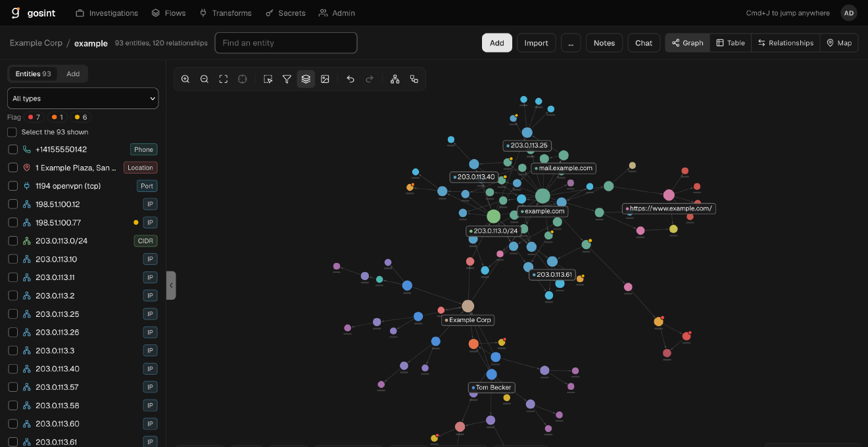The image size is (868, 447).
Task: Click the red flag count 7
Action: click(34, 117)
